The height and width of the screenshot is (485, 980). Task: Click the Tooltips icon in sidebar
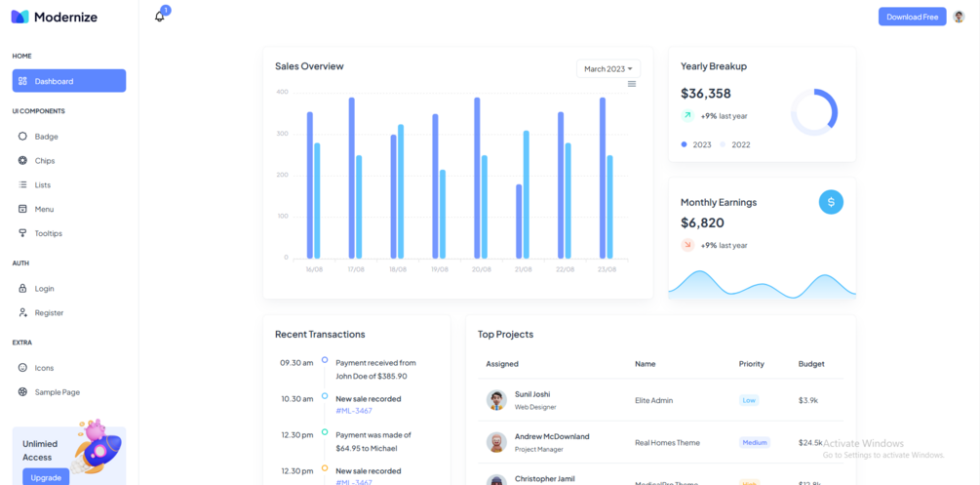22,233
